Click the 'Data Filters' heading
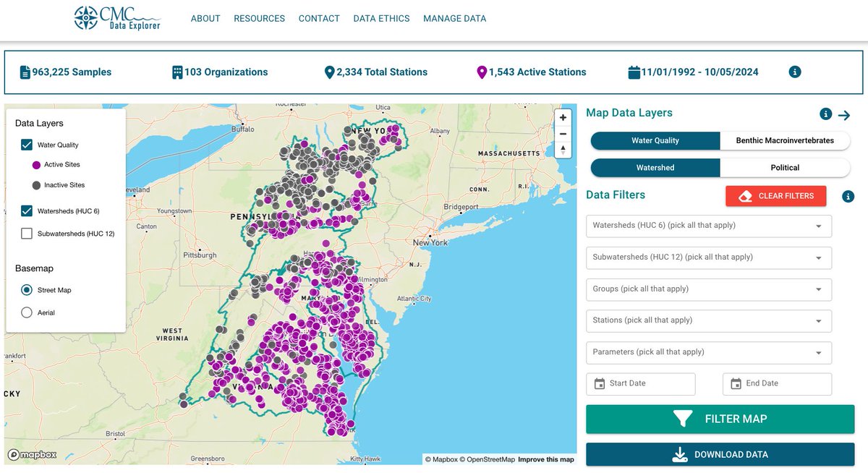The width and height of the screenshot is (868, 473). [x=616, y=195]
